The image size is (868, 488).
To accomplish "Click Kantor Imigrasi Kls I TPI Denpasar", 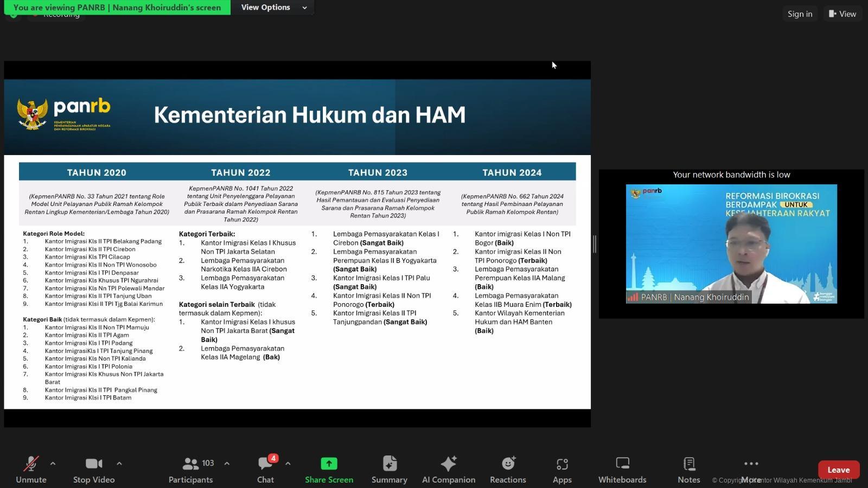I will (x=92, y=273).
